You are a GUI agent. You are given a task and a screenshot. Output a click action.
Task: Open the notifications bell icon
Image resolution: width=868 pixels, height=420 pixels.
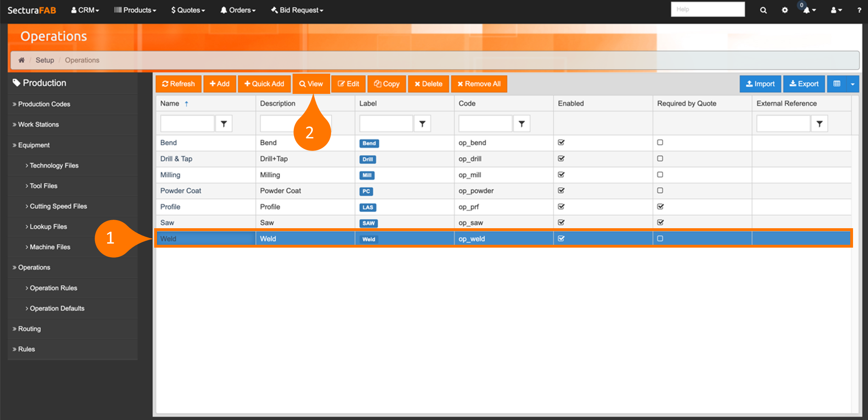[807, 10]
